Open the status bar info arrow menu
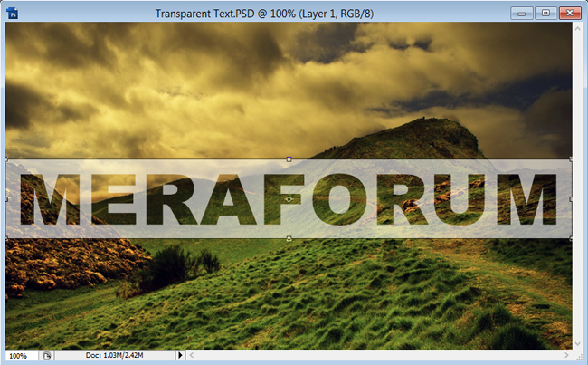The image size is (588, 365). coord(180,356)
